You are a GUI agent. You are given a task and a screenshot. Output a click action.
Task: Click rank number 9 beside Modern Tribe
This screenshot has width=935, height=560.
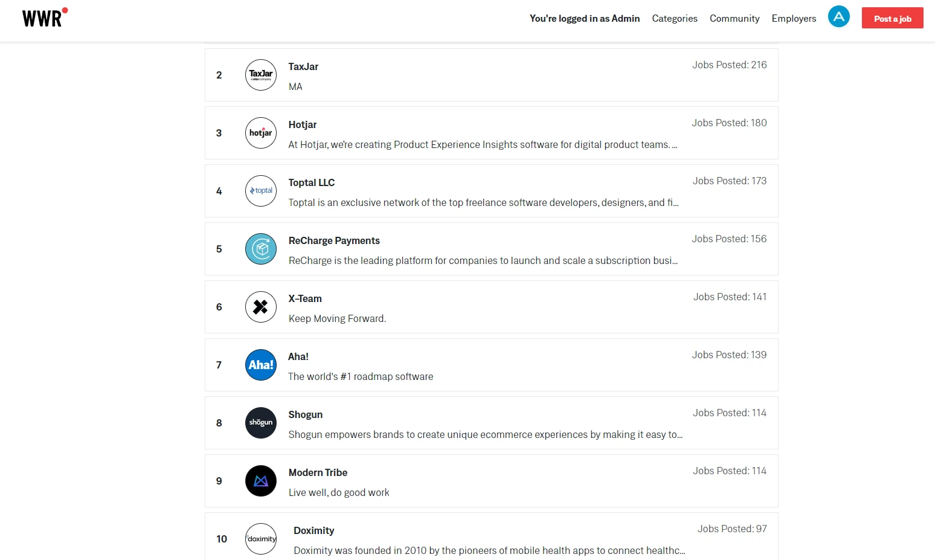(219, 481)
